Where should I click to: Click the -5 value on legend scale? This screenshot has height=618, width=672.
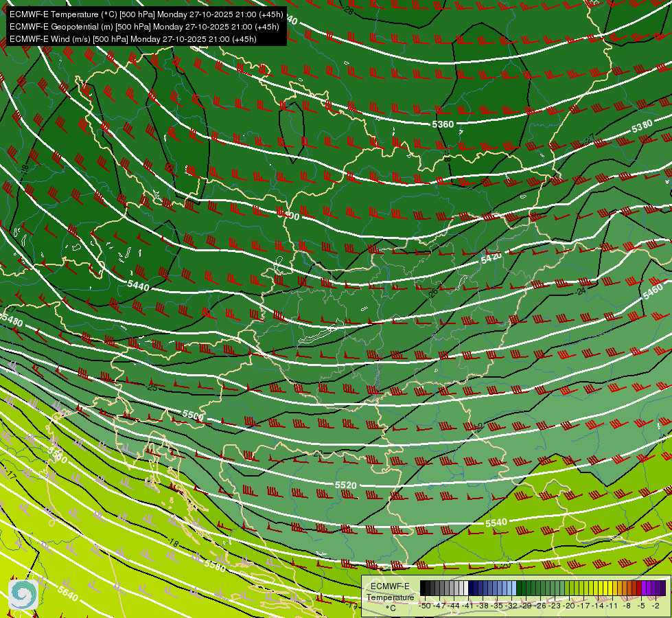[642, 606]
